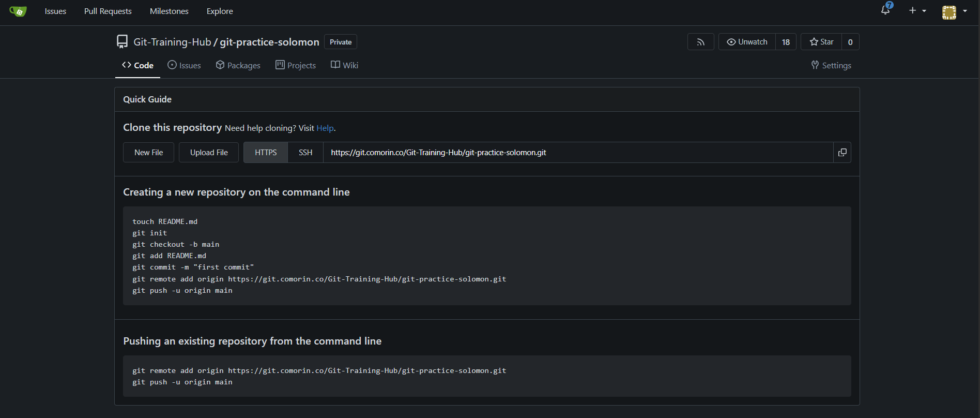Toggle Unwatch for this repository
980x418 pixels.
(747, 42)
